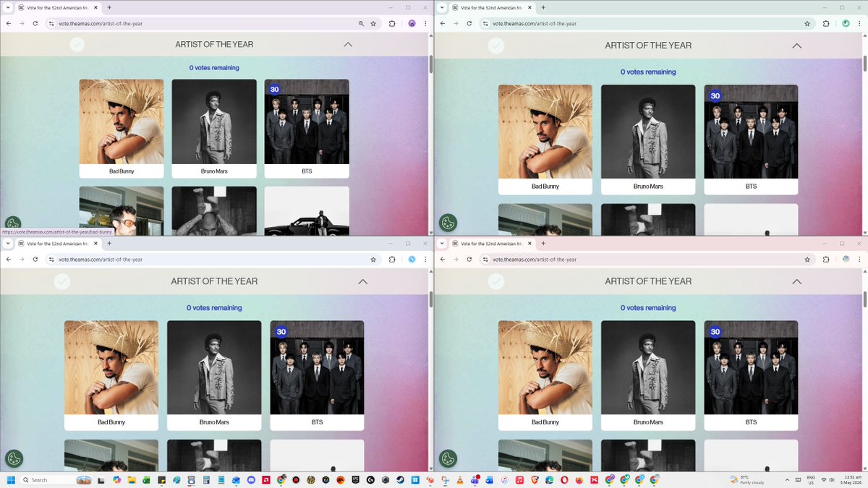The height and width of the screenshot is (488, 868).
Task: Open the blue profile avatar in bottom-left window
Action: (412, 259)
